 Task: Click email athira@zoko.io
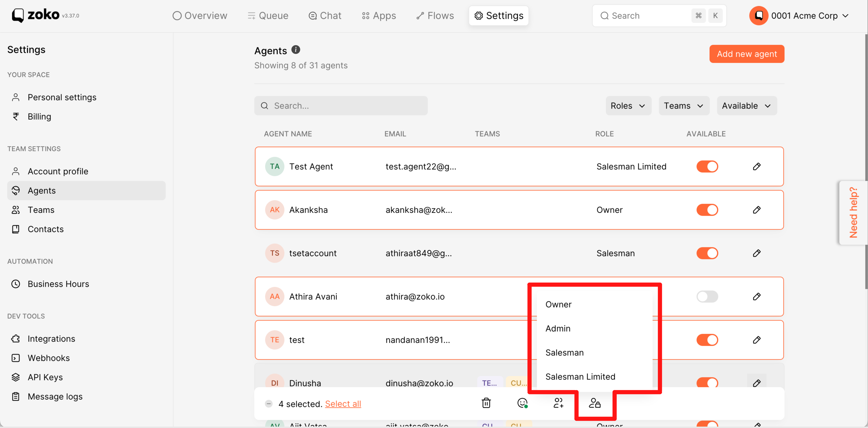tap(415, 297)
